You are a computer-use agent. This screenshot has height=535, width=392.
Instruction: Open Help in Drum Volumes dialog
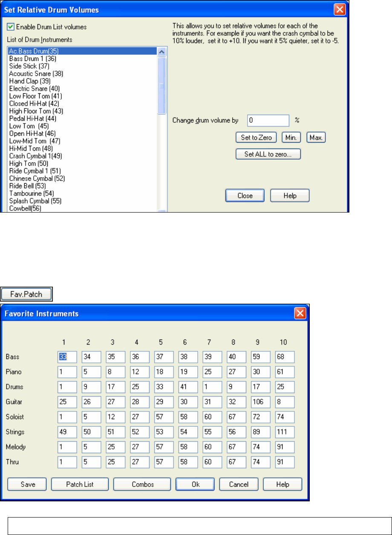click(290, 196)
